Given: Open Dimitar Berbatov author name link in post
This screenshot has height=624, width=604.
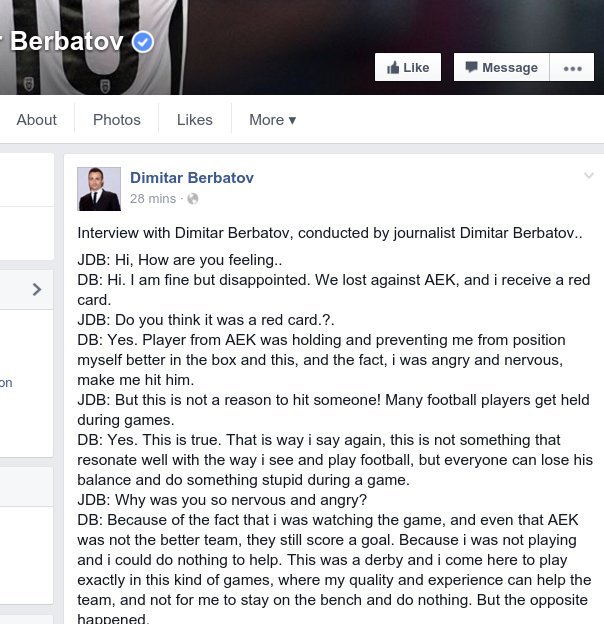Looking at the screenshot, I should pos(192,178).
